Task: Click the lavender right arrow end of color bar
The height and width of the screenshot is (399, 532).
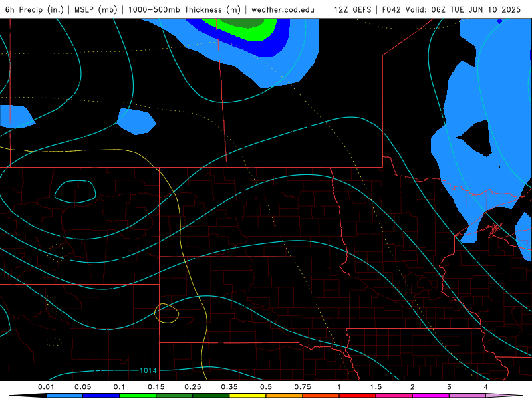Action: pyautogui.click(x=504, y=396)
